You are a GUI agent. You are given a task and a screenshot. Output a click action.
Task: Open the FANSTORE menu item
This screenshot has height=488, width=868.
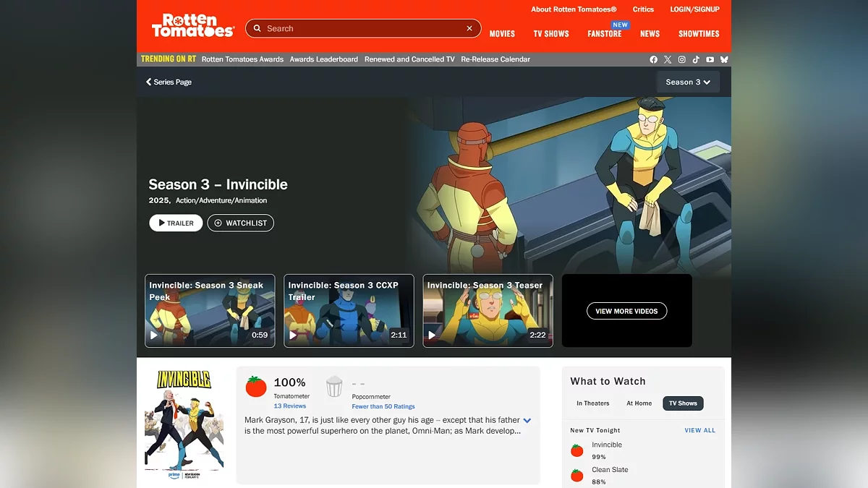coord(604,34)
